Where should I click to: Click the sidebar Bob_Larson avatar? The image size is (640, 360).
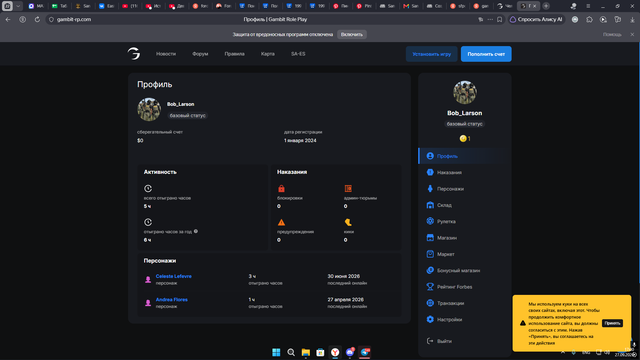(x=464, y=92)
